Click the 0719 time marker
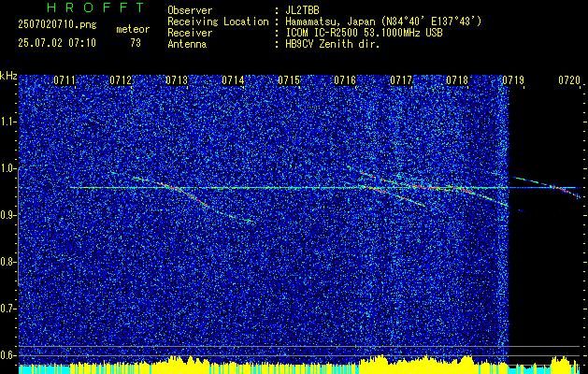 coord(513,80)
